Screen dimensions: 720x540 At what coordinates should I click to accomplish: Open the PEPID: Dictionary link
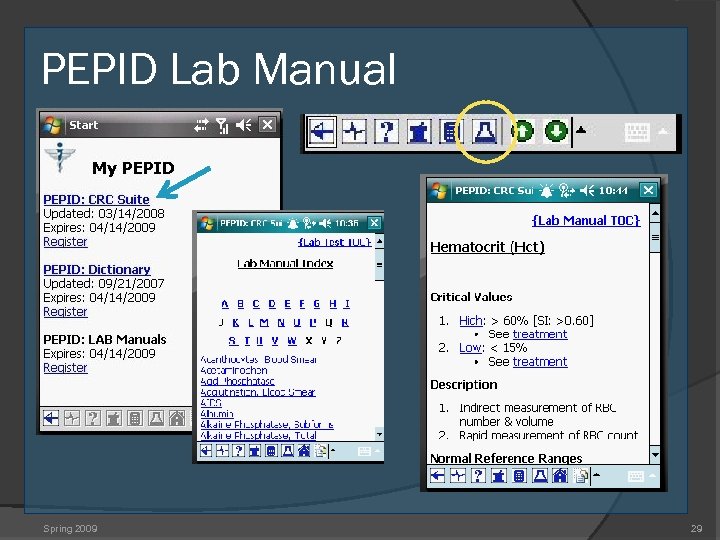pos(97,270)
